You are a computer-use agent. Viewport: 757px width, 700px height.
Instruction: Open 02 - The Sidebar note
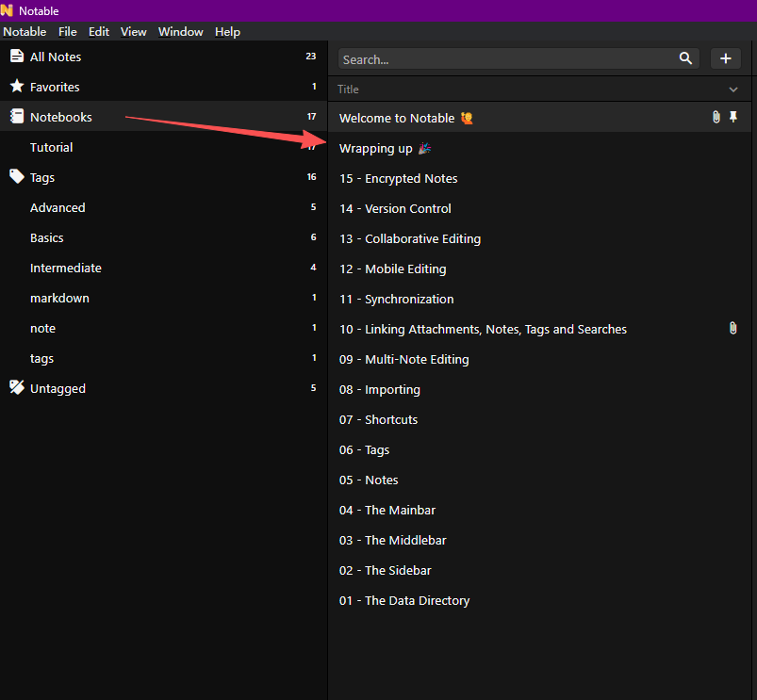point(539,570)
